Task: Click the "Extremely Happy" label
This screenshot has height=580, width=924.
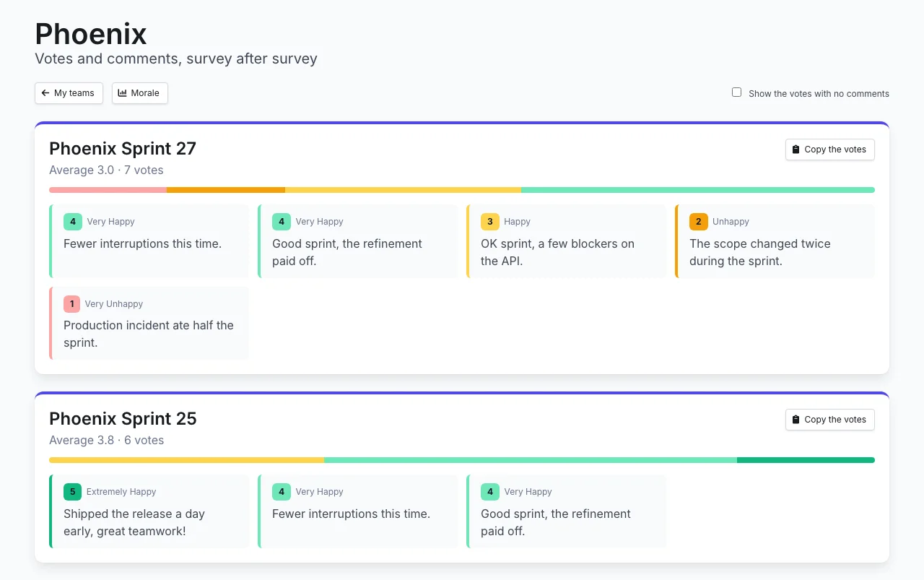Action: [x=121, y=492]
